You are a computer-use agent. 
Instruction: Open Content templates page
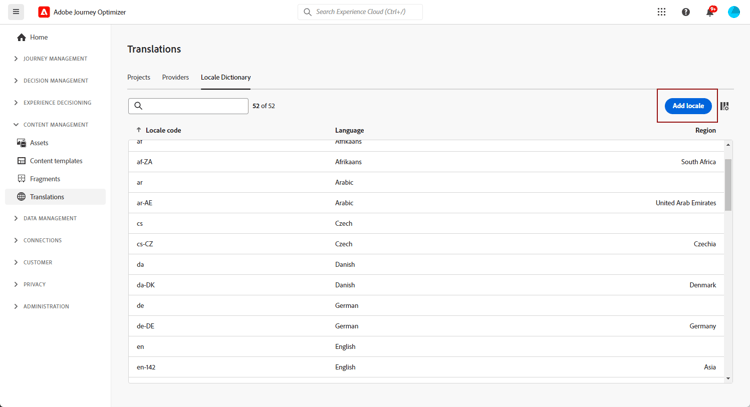56,161
